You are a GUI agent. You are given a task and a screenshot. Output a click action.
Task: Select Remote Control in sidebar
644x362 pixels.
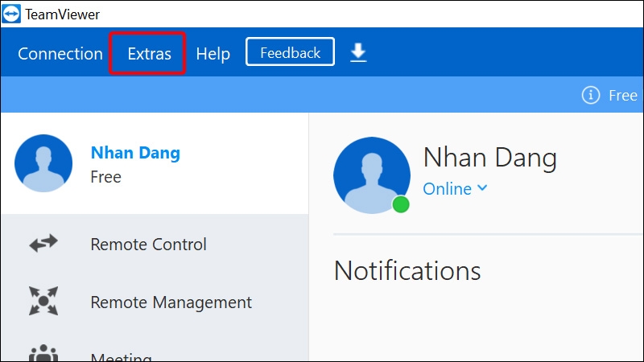pyautogui.click(x=148, y=245)
